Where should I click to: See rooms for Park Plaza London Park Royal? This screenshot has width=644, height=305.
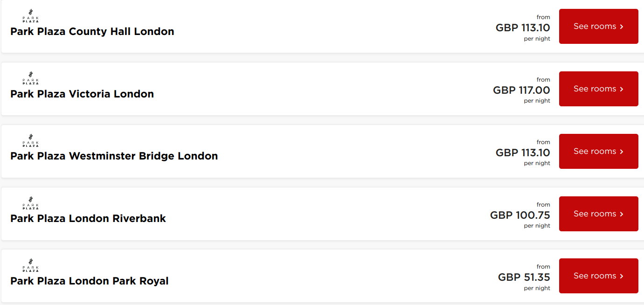598,276
